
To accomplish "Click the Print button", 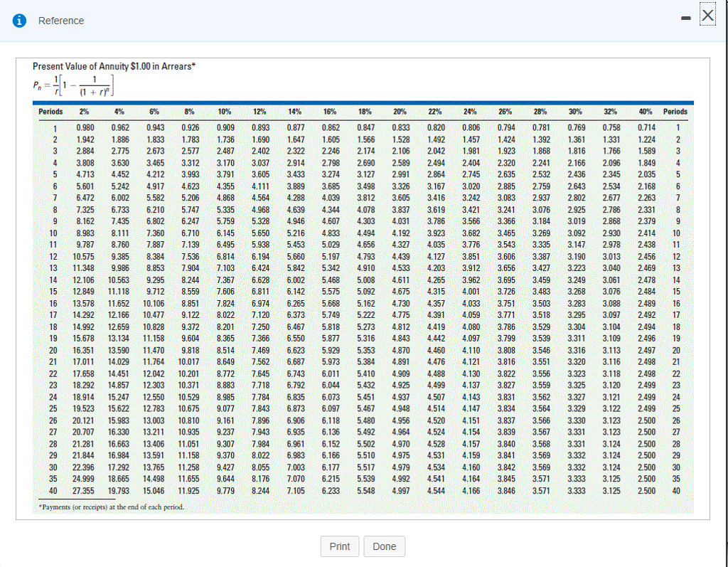I will (x=340, y=546).
